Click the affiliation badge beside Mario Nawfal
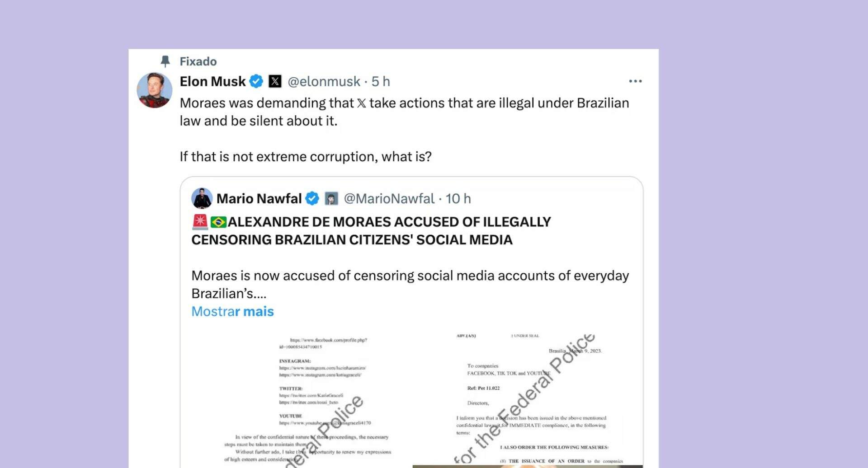Viewport: 868px width, 468px height. 331,199
